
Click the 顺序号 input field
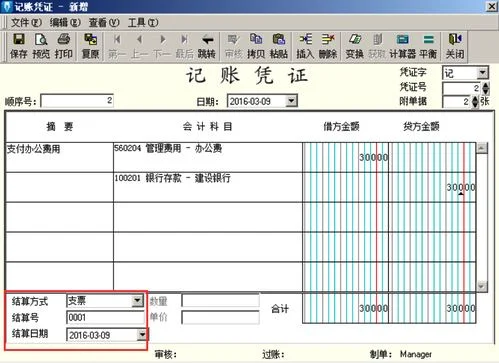click(77, 101)
